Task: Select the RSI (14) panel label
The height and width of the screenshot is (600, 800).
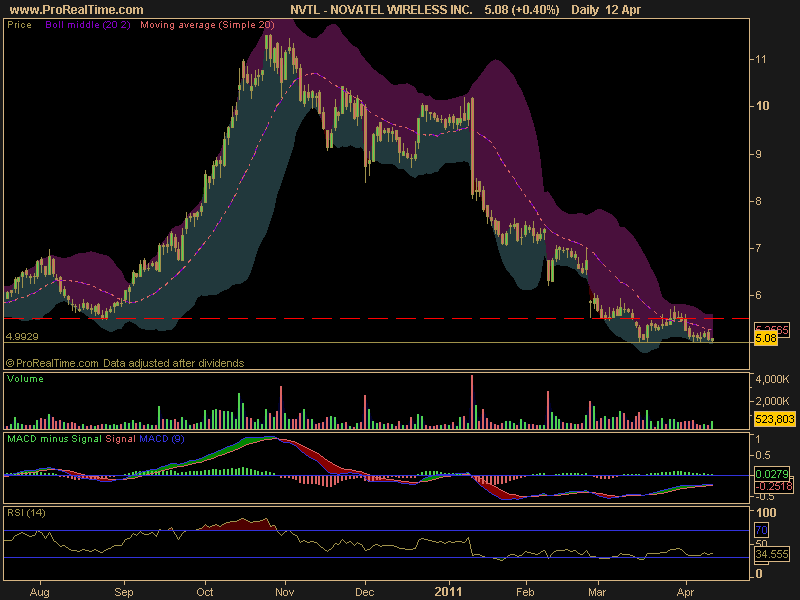Action: tap(26, 513)
